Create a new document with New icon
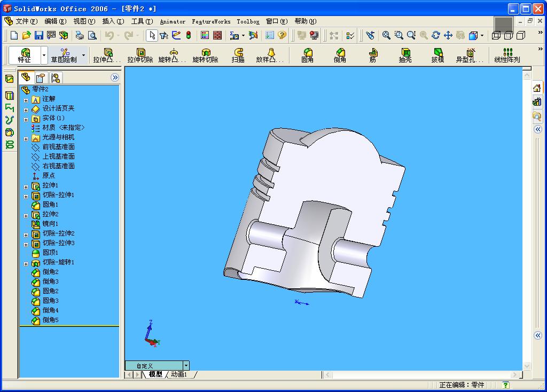This screenshot has height=392, width=547. [x=14, y=35]
